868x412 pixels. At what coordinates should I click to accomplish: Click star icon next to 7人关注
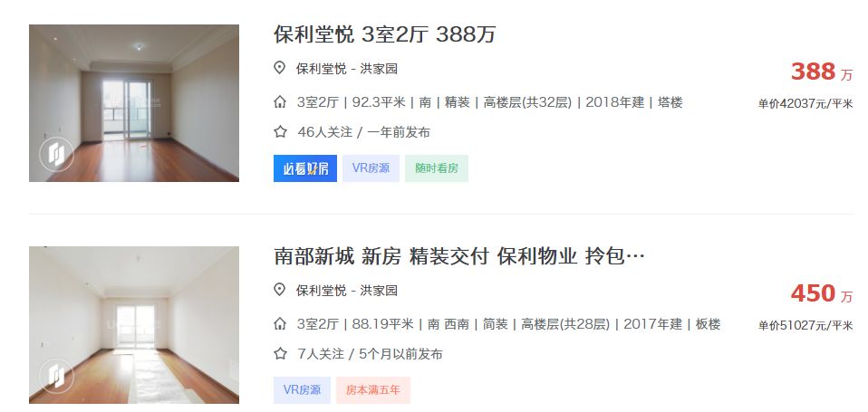280,353
